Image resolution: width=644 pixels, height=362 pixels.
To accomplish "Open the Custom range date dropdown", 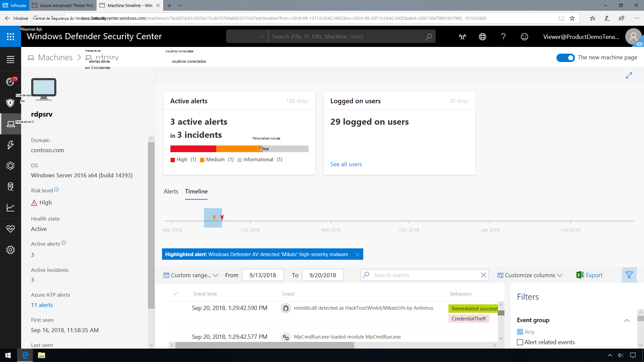I will tap(191, 276).
